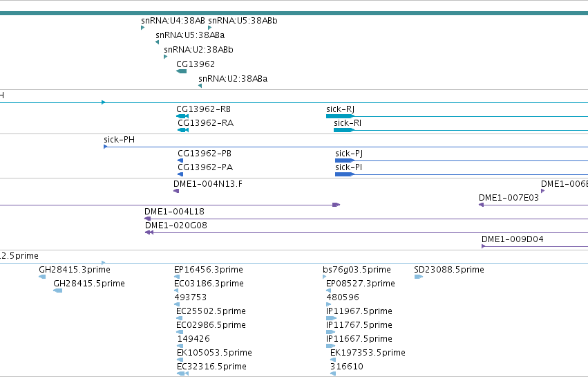The image size is (588, 377).
Task: Select the CG13962-PA polypeptide glyph
Action: point(180,174)
